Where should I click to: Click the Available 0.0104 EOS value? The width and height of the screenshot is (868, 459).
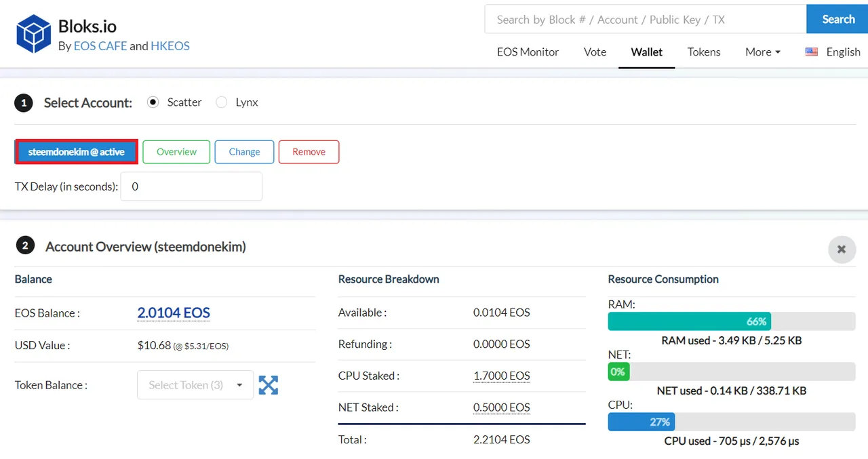(502, 313)
